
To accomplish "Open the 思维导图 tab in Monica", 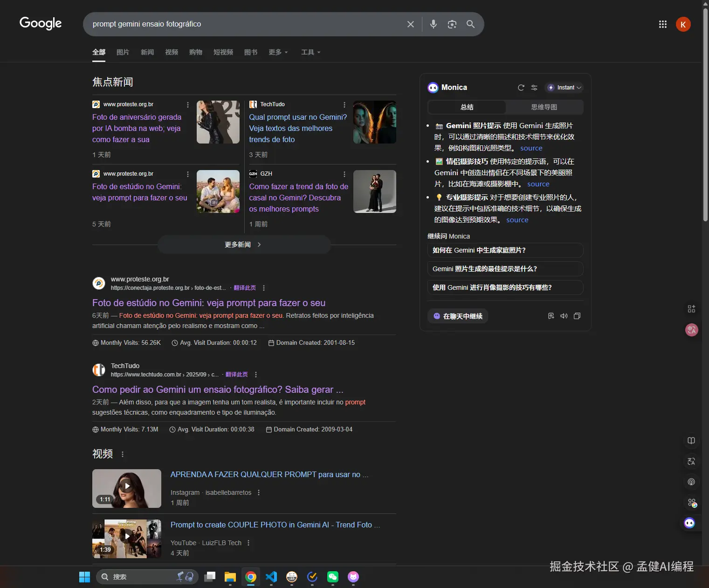I will [x=544, y=107].
